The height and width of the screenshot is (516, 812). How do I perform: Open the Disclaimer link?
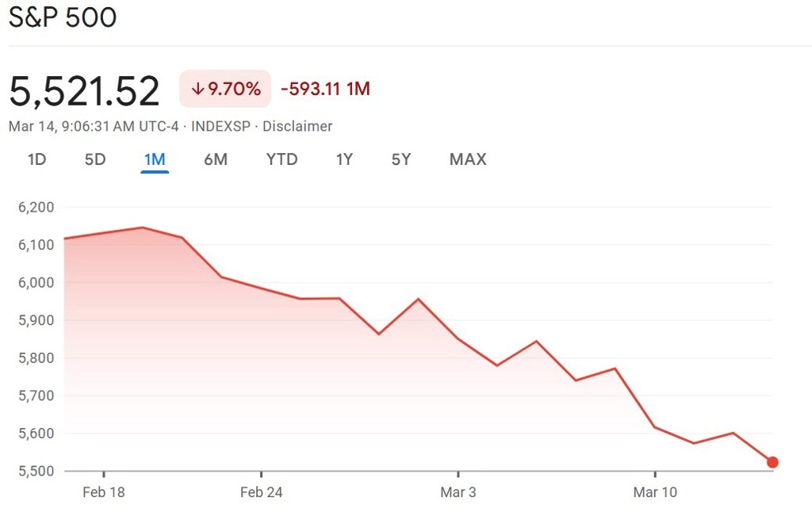(x=297, y=126)
